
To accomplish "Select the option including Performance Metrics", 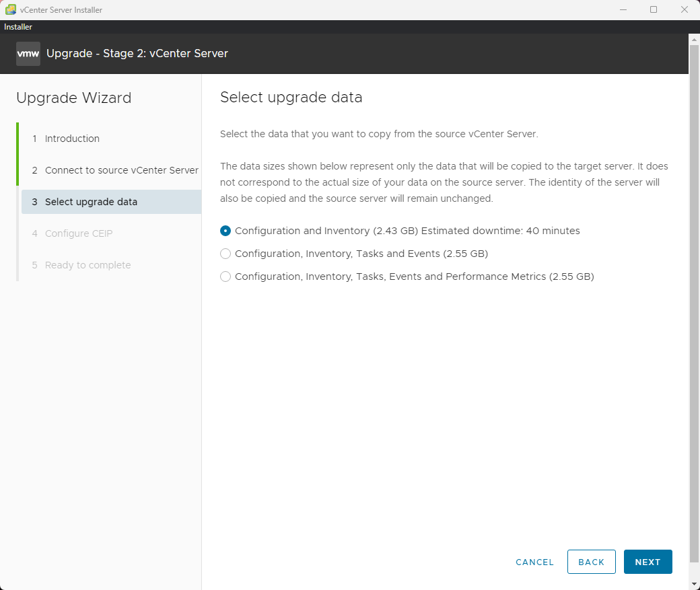I will (x=225, y=276).
